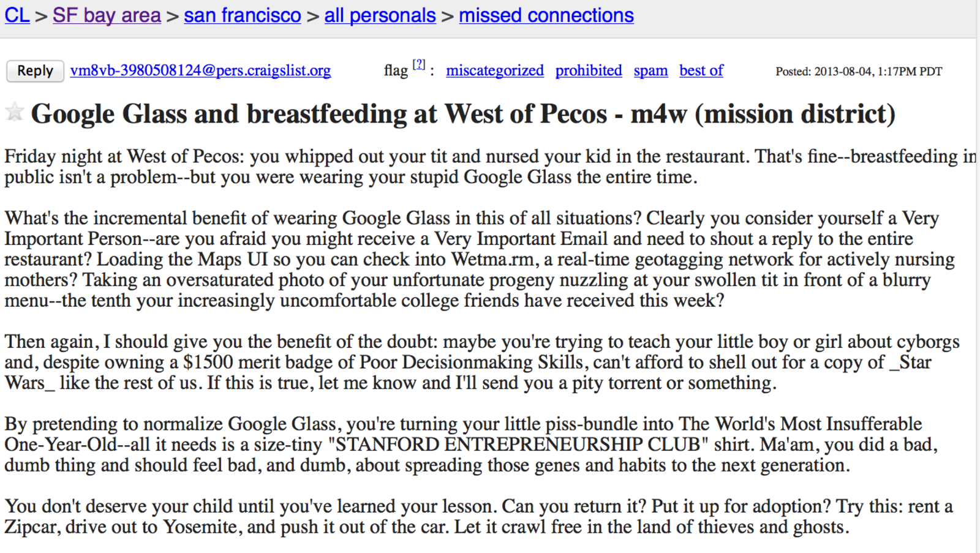The width and height of the screenshot is (980, 553).
Task: Nominate the post for best of
Action: [x=701, y=71]
